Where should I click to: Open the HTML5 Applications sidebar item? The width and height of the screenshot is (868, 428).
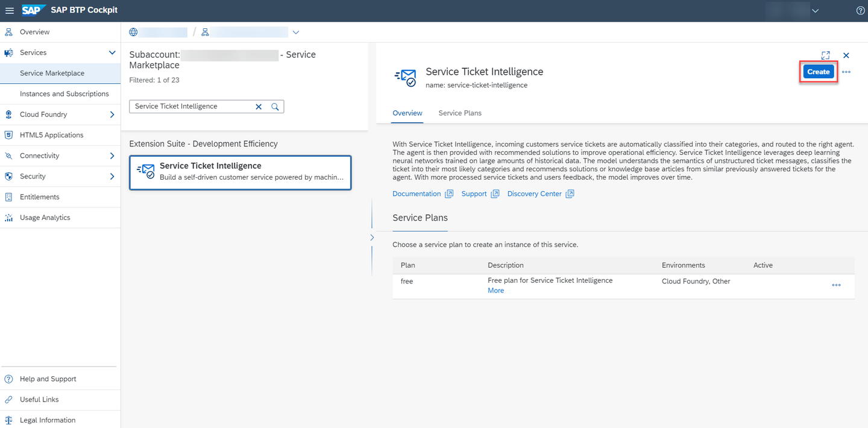coord(60,135)
